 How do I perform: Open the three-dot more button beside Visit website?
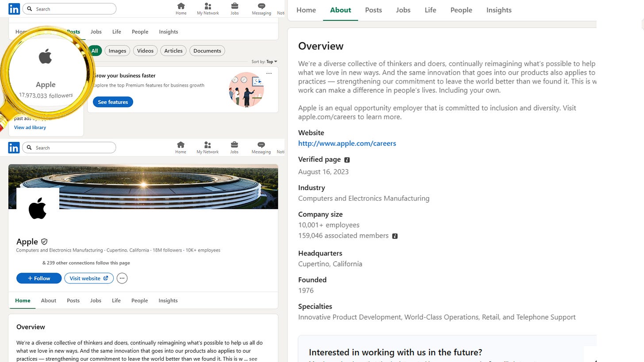point(122,278)
